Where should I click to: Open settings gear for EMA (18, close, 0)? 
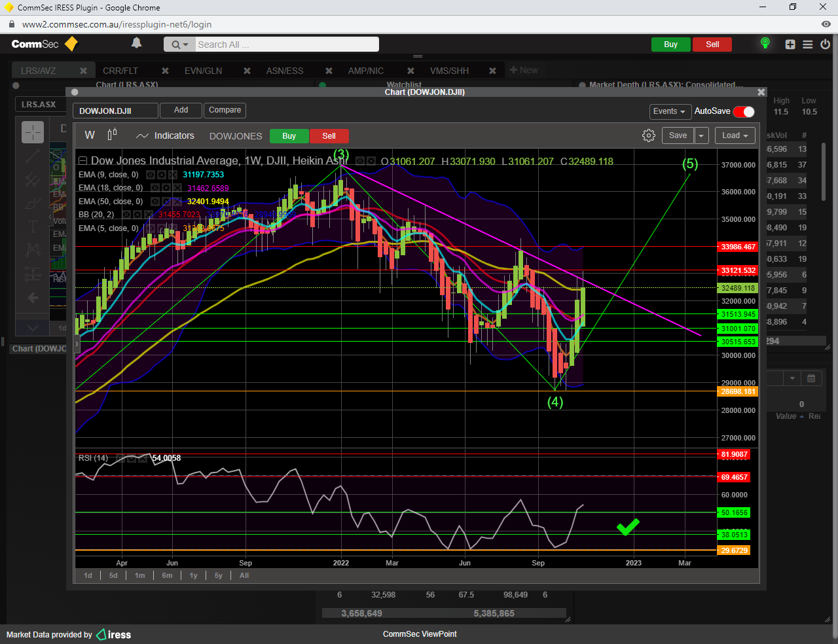166,188
